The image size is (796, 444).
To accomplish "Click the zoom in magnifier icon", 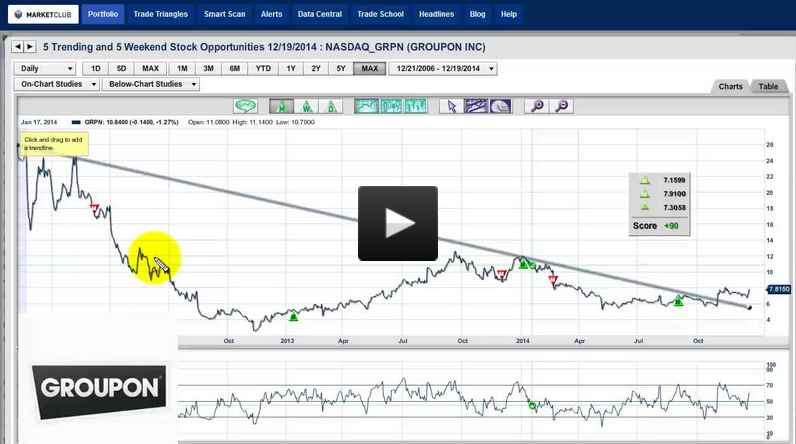I will [538, 106].
